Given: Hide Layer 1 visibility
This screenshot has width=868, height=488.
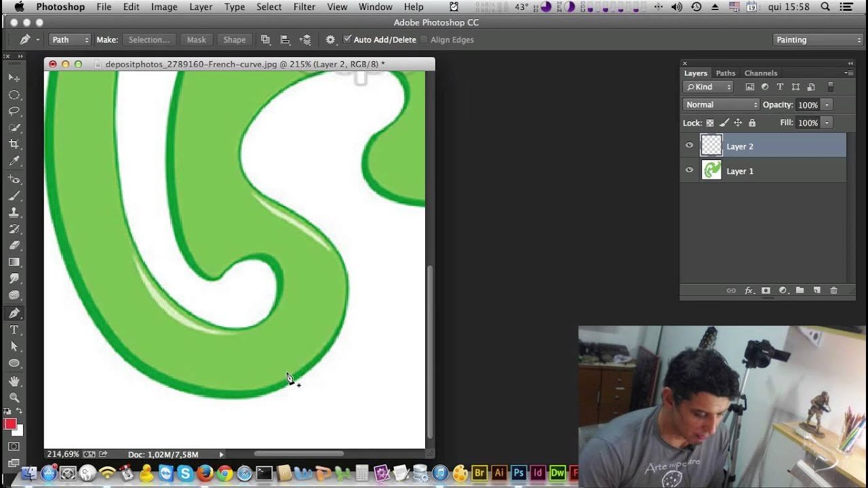Looking at the screenshot, I should [689, 170].
